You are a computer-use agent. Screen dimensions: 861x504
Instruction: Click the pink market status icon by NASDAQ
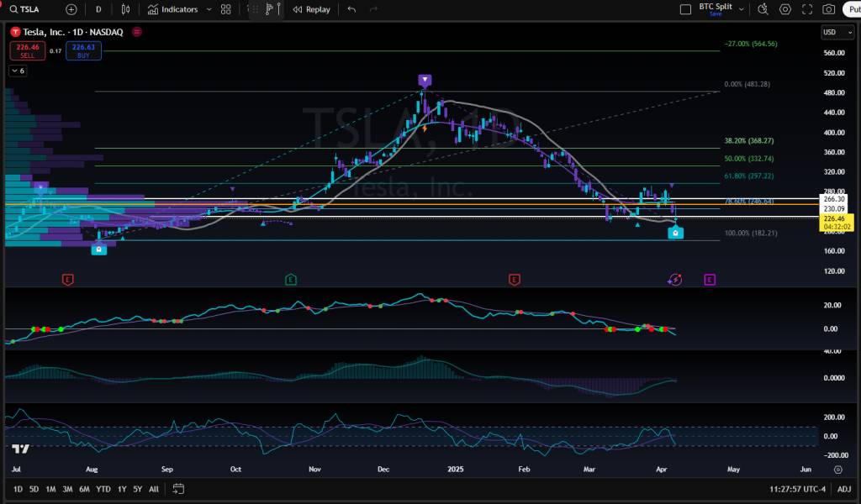click(x=137, y=33)
